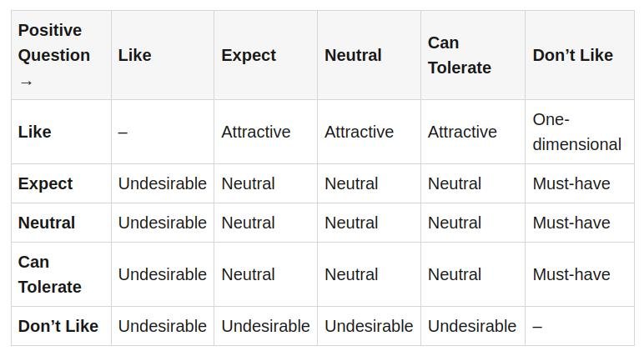Select 'Undesirable' in the Expect row
This screenshot has width=644, height=356.
click(x=162, y=183)
